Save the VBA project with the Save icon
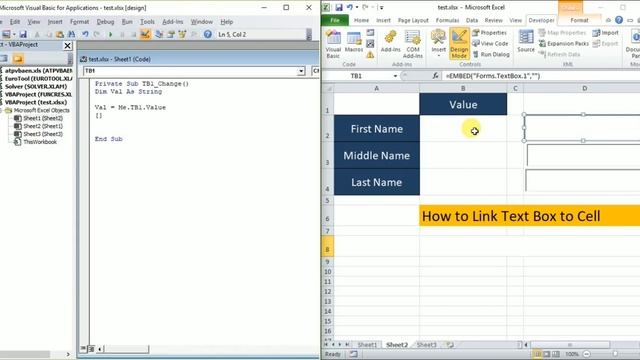 click(23, 35)
